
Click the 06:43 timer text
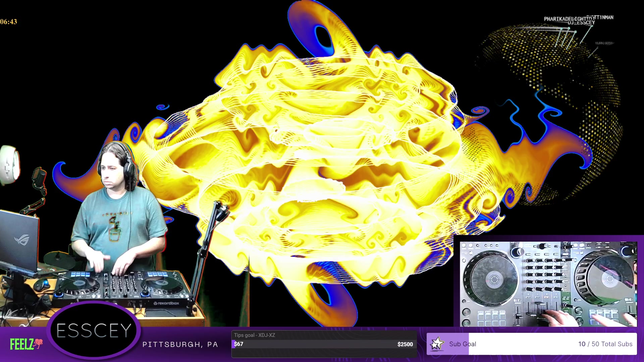[x=9, y=22]
